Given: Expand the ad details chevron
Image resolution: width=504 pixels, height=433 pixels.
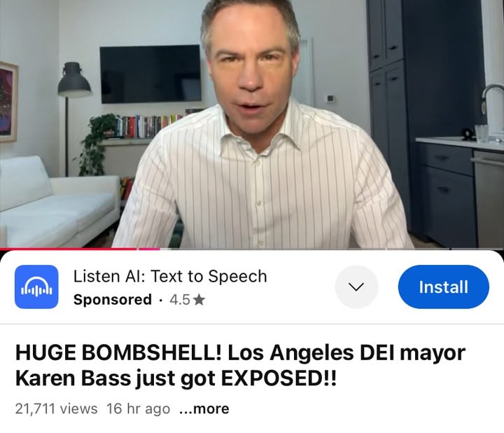Looking at the screenshot, I should (356, 287).
